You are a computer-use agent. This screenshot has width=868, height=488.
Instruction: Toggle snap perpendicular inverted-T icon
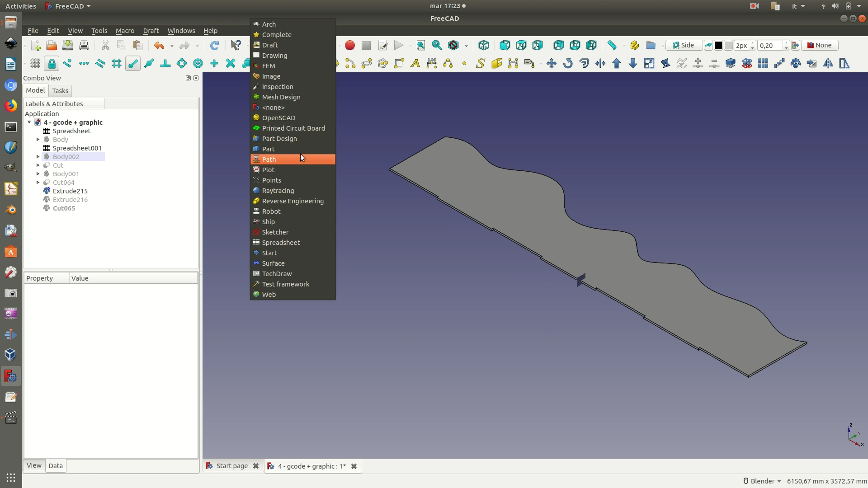(165, 63)
